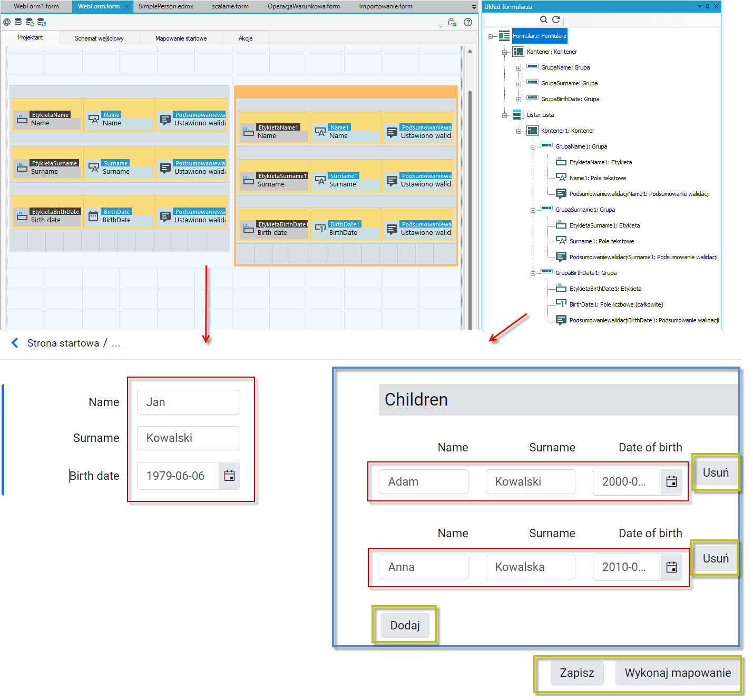Screen dimensions: 753x700
Task: Collapse the Formularz root node
Action: (491, 36)
